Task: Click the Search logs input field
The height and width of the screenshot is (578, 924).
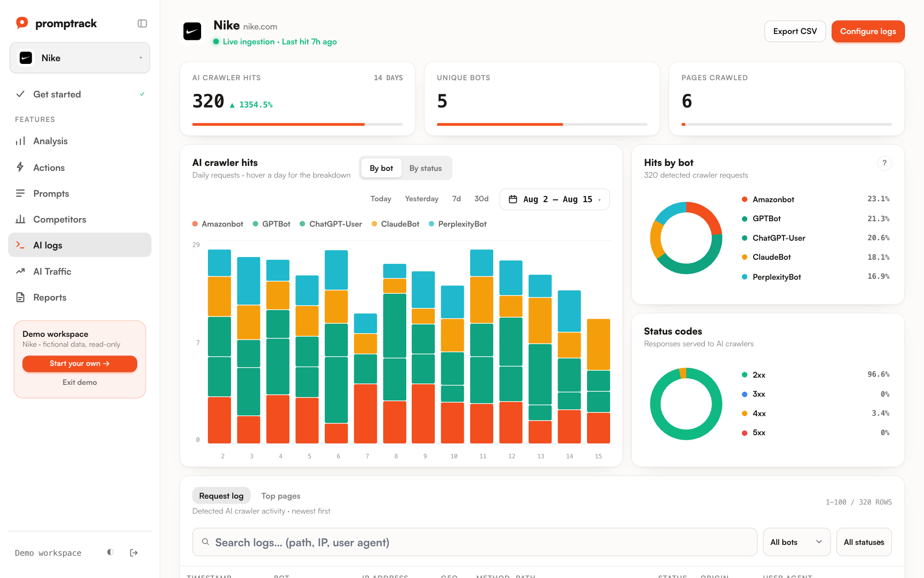Action: [x=475, y=542]
